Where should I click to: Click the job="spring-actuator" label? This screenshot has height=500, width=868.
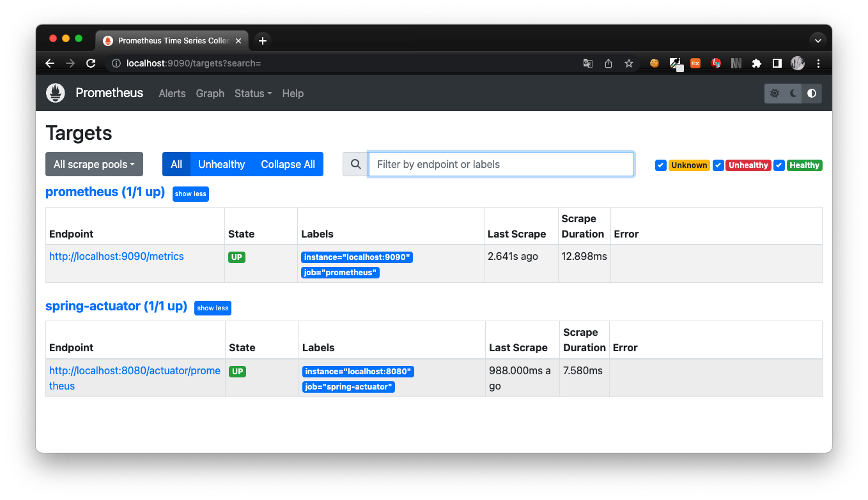click(348, 387)
